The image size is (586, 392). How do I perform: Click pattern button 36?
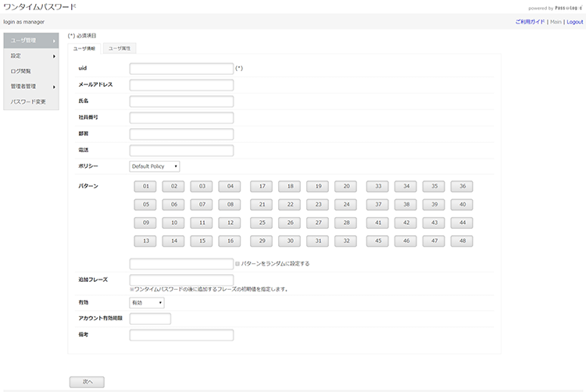(x=462, y=187)
